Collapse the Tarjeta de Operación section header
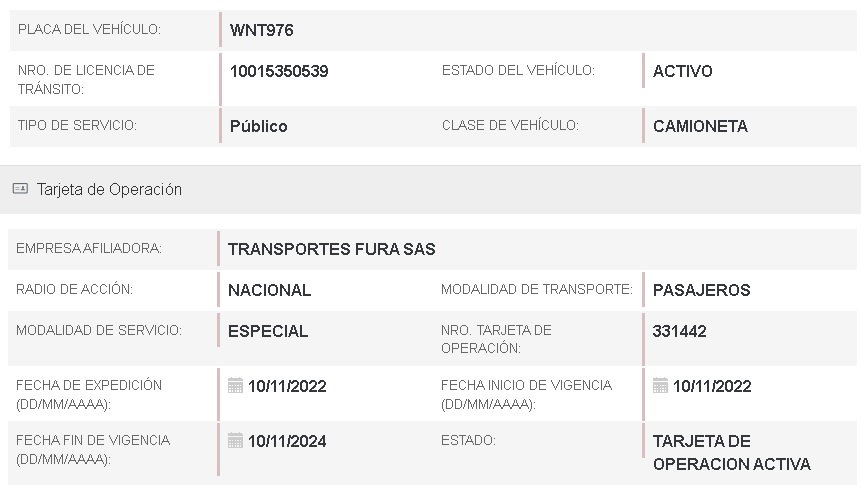Screen dimensions: 861x491 (x=109, y=189)
